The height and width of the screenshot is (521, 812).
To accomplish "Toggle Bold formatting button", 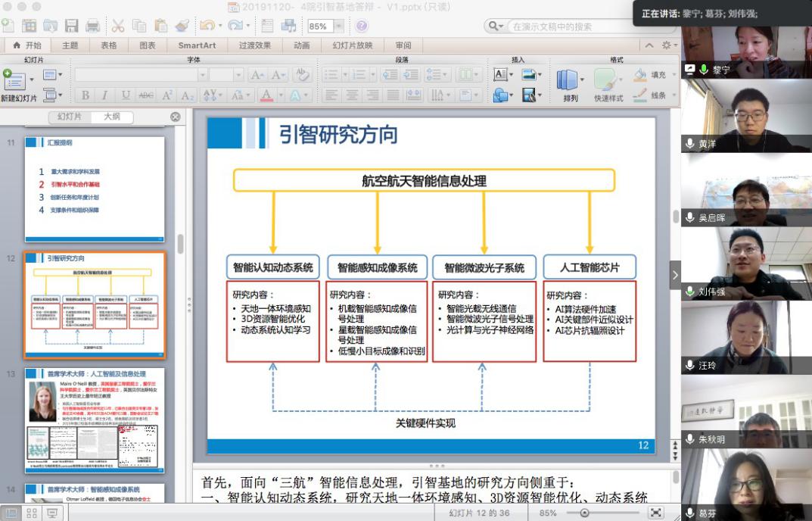I will pyautogui.click(x=85, y=95).
